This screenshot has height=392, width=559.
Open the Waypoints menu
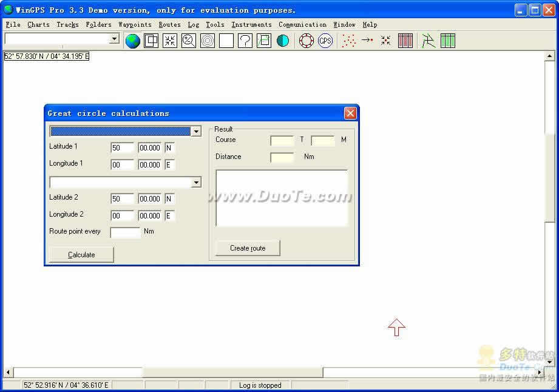click(135, 25)
